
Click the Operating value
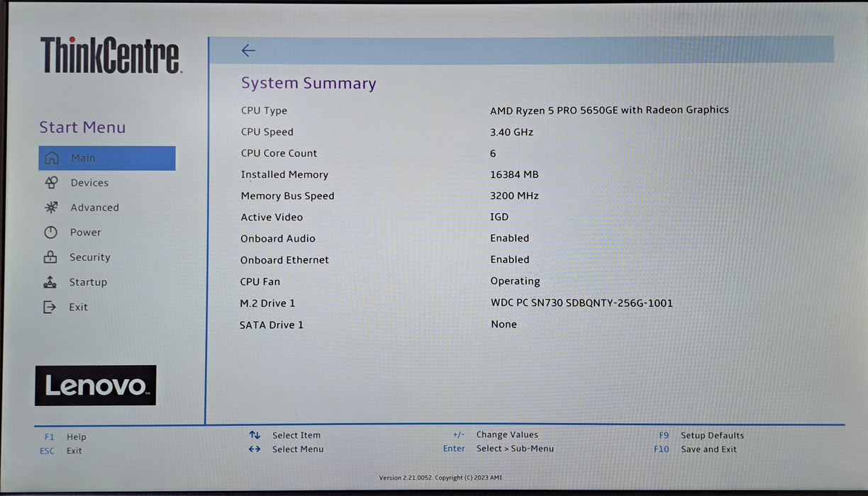coord(516,281)
